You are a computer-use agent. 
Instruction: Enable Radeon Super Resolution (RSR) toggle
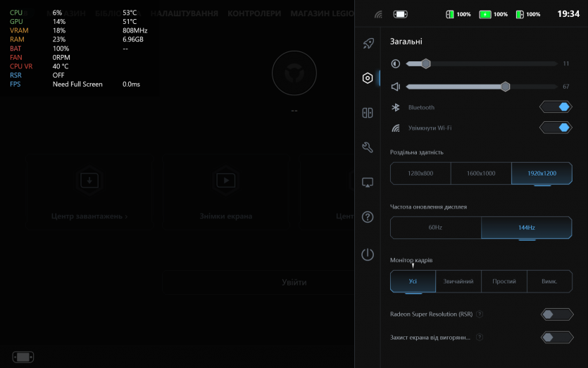coord(556,314)
